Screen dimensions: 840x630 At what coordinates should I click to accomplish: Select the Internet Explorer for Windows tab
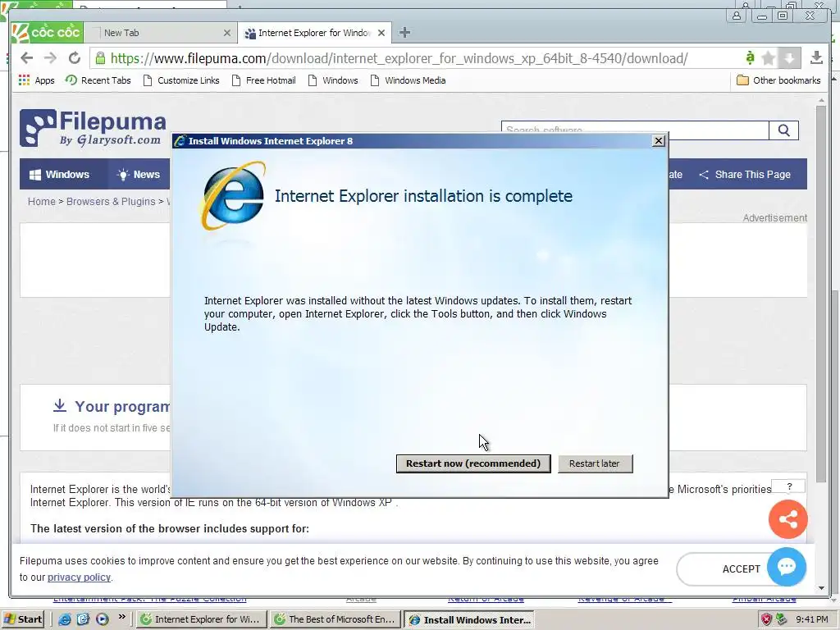314,33
